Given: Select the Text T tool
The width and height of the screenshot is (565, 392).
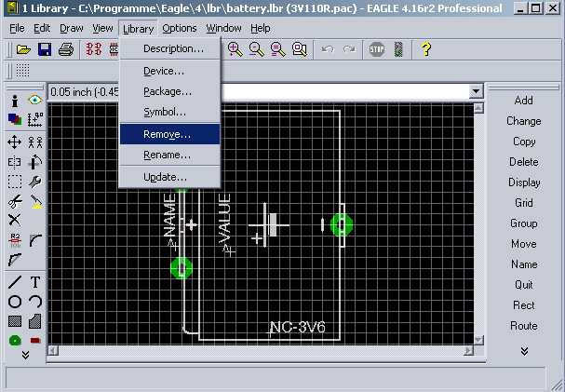Looking at the screenshot, I should (35, 282).
